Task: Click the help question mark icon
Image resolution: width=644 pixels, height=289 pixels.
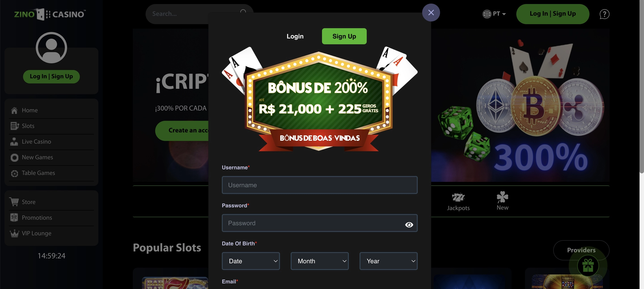Action: pyautogui.click(x=604, y=14)
